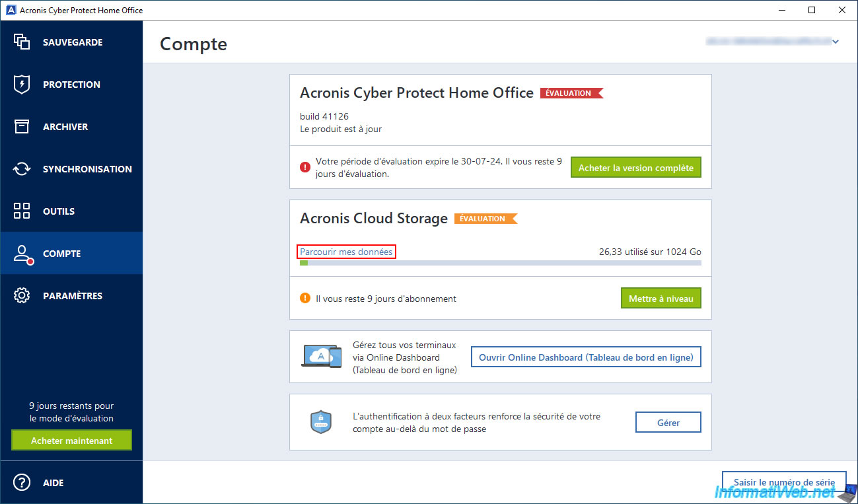Click the Online Dashboard devices cloud icon
This screenshot has width=858, height=504.
tap(322, 356)
